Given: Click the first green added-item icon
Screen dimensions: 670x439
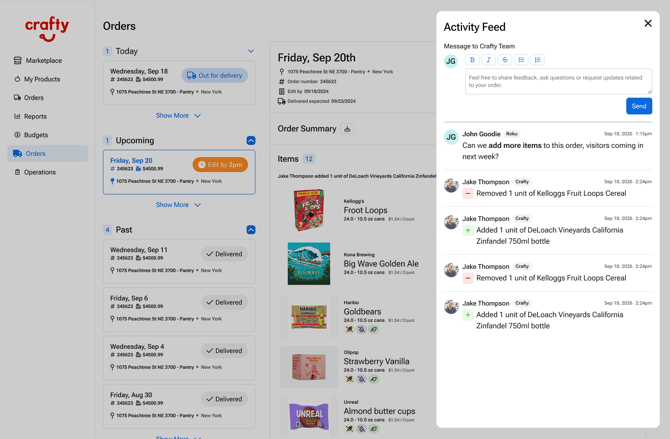Looking at the screenshot, I should tap(468, 230).
